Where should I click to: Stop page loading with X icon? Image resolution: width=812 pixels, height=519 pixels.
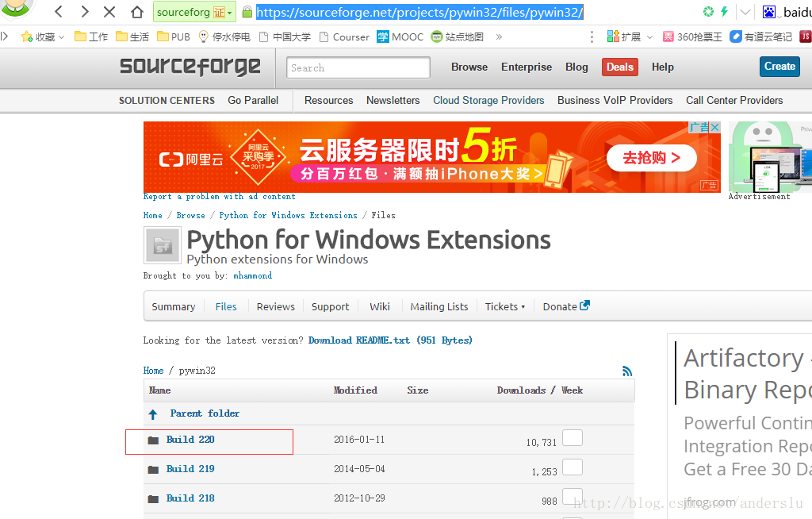[109, 11]
